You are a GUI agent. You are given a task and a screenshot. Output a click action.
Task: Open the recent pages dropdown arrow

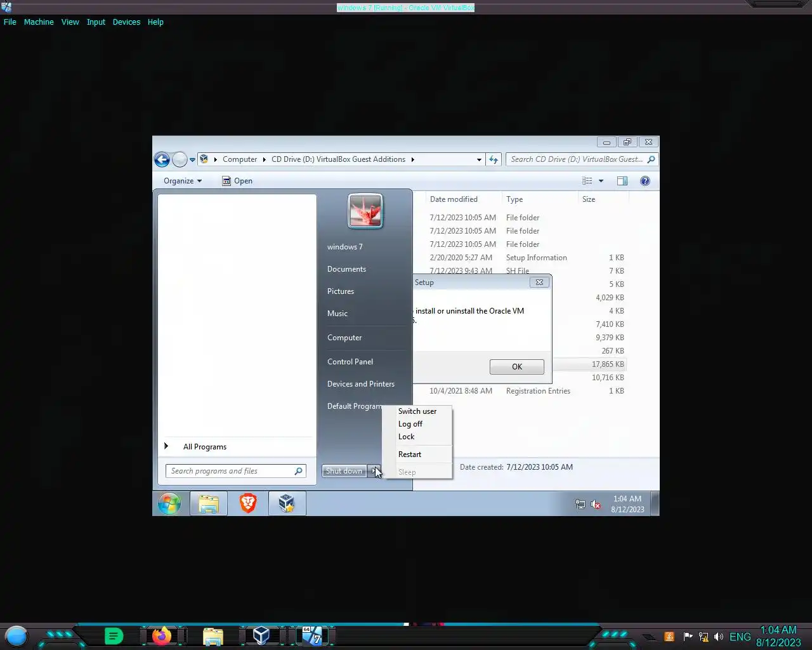[192, 160]
